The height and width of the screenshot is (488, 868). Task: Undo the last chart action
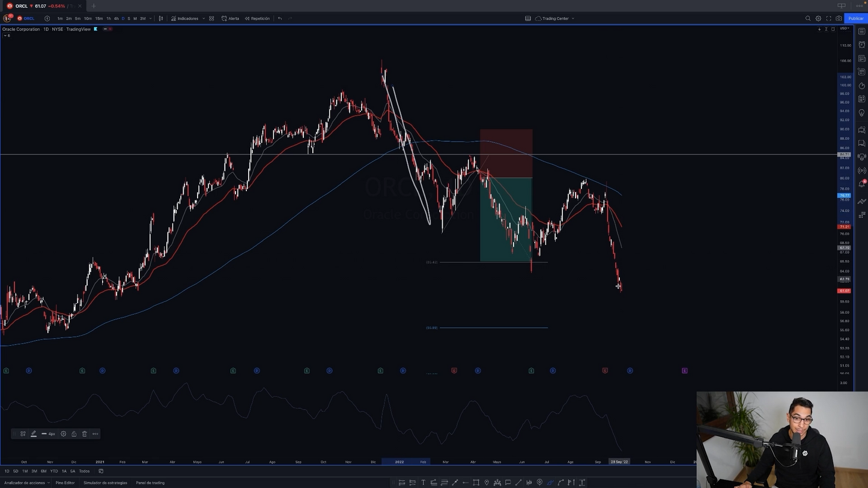(280, 19)
